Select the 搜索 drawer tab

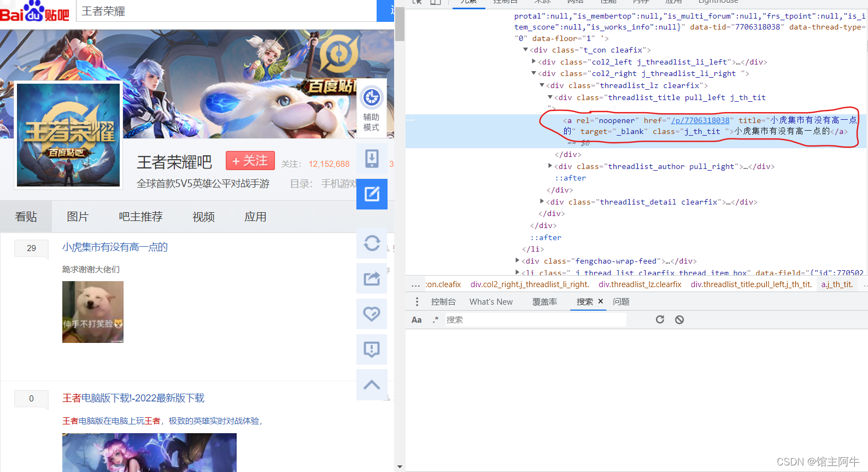[584, 302]
